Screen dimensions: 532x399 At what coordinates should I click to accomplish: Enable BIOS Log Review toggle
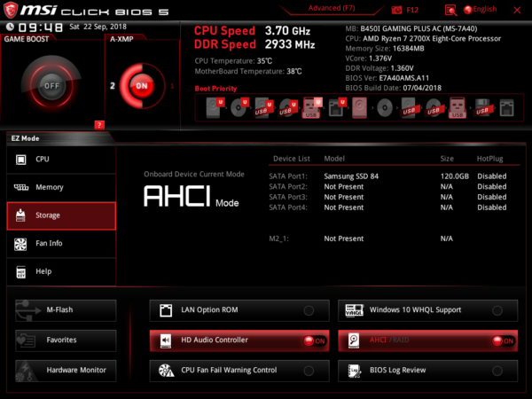(x=497, y=371)
